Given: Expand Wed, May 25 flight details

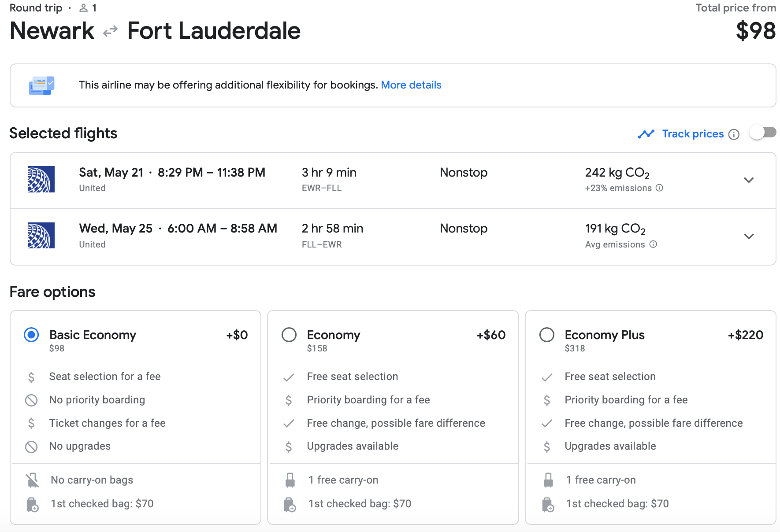Looking at the screenshot, I should coord(749,236).
